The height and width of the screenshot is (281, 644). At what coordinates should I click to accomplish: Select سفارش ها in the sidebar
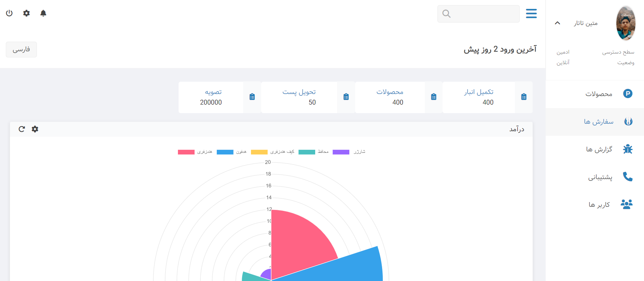tap(598, 122)
